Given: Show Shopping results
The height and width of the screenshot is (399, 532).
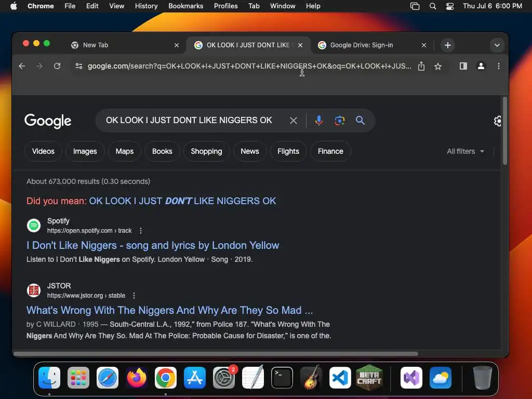Looking at the screenshot, I should (206, 151).
